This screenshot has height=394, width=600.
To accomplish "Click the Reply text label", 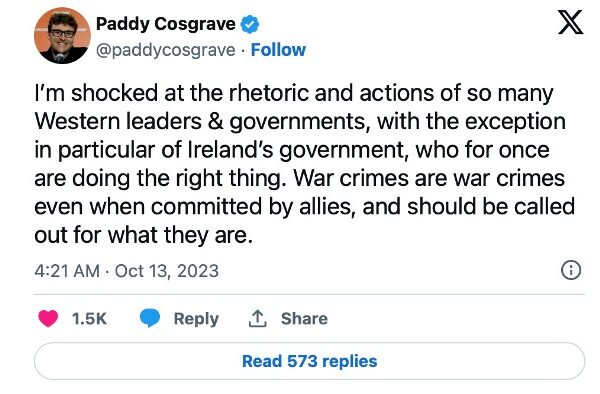I will 196,319.
